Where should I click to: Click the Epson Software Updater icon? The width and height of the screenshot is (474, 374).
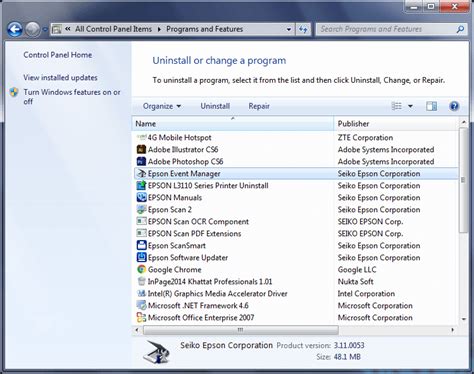(141, 257)
